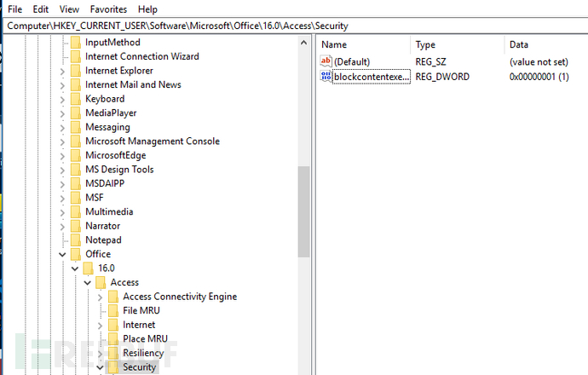Open the View menu

[x=69, y=9]
